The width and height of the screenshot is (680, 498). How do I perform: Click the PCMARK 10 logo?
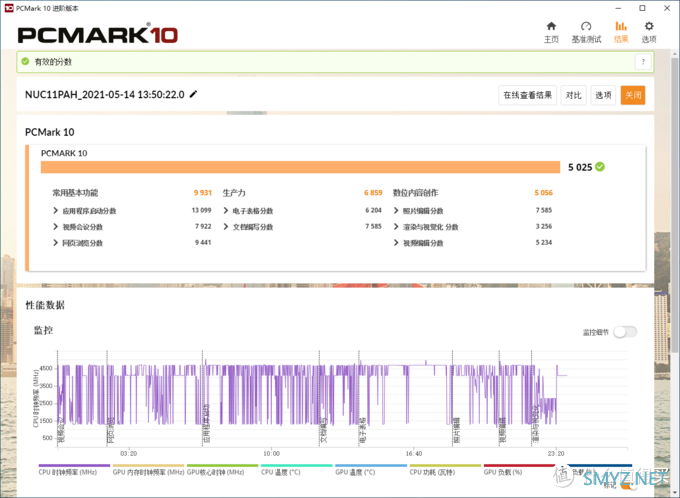[x=98, y=34]
